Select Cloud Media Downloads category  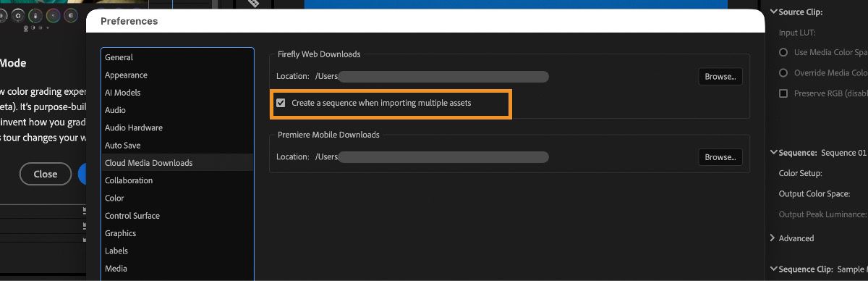tap(178, 163)
